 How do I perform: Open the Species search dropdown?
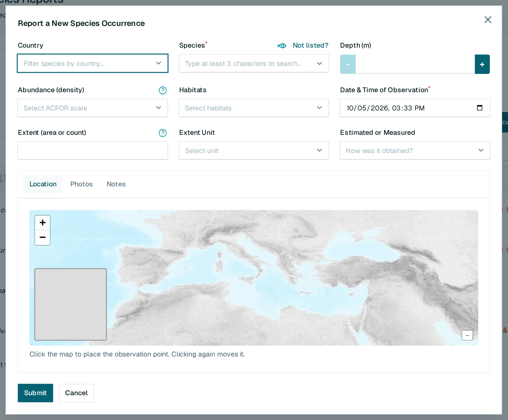click(x=254, y=64)
